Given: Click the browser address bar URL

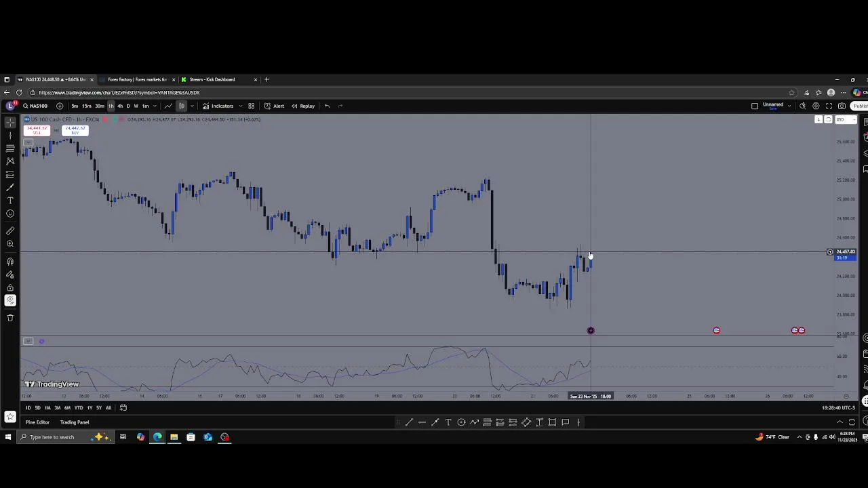Looking at the screenshot, I should tap(119, 92).
